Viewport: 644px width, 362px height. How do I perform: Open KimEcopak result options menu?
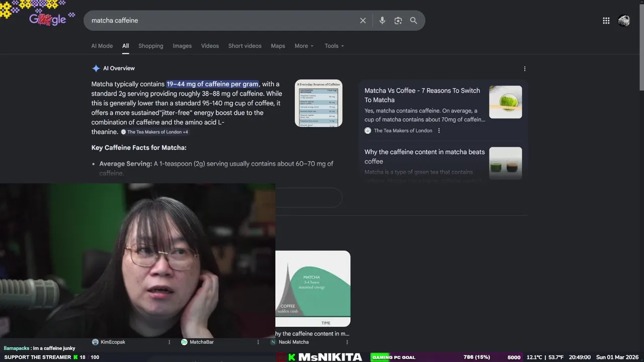tap(169, 342)
